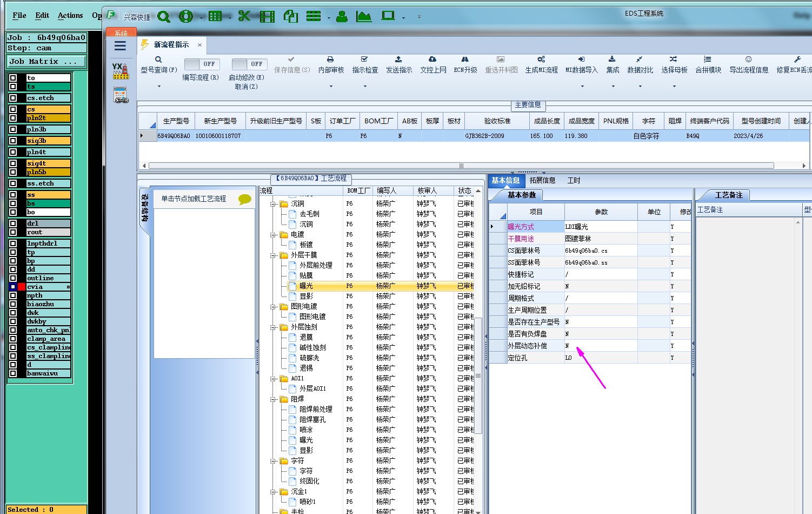
Task: Check the box for layer to
Action: click(x=13, y=78)
